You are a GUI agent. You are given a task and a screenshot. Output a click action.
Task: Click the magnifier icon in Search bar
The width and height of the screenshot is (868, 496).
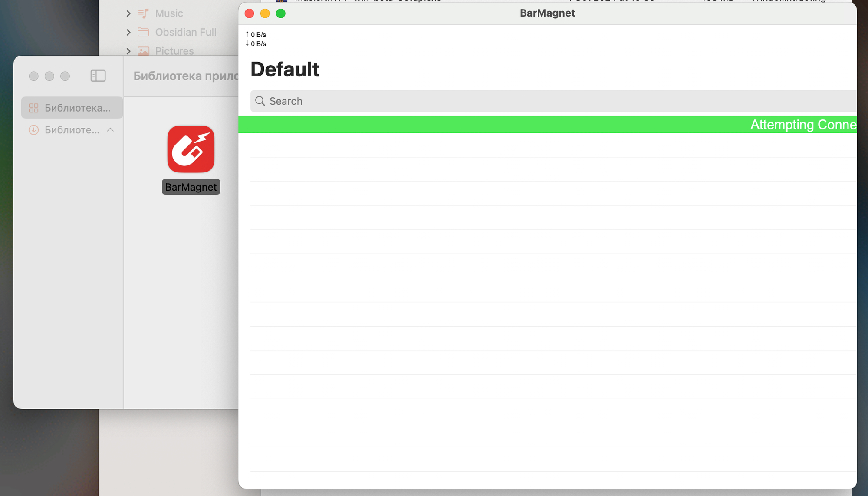tap(260, 101)
